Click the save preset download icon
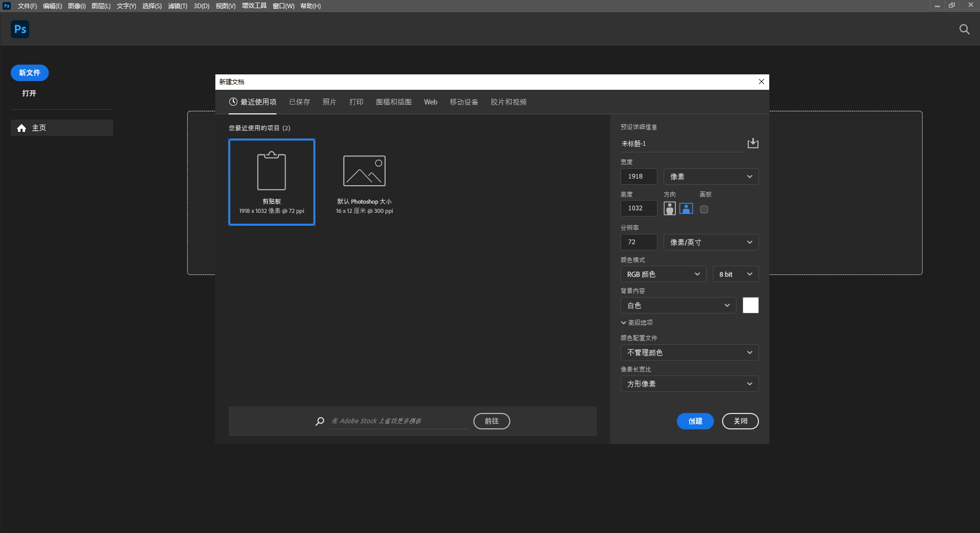 point(752,143)
